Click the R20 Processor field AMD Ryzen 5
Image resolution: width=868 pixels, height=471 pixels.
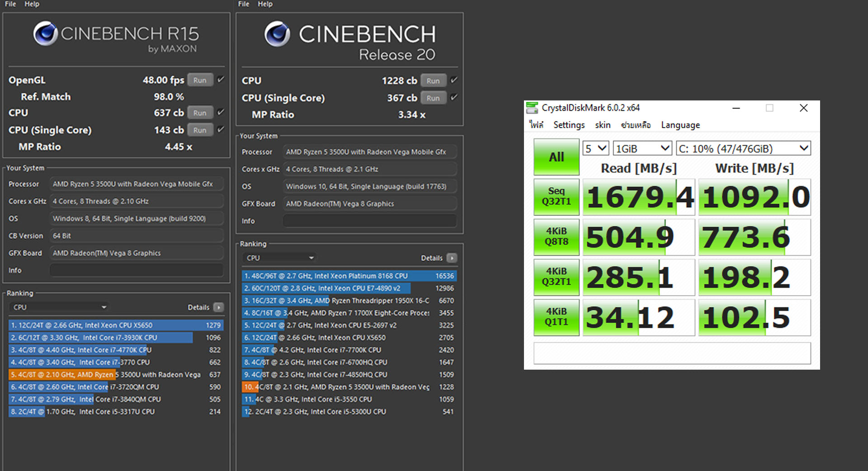click(370, 152)
